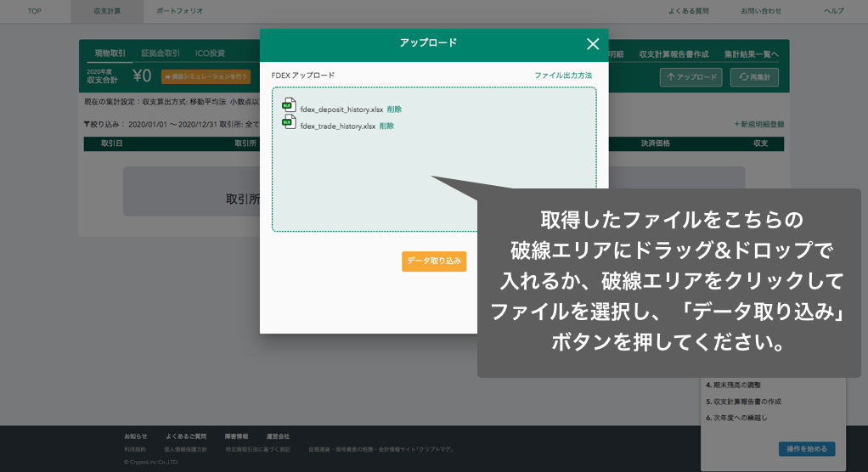Switch to the 現物取引 tab

(110, 53)
